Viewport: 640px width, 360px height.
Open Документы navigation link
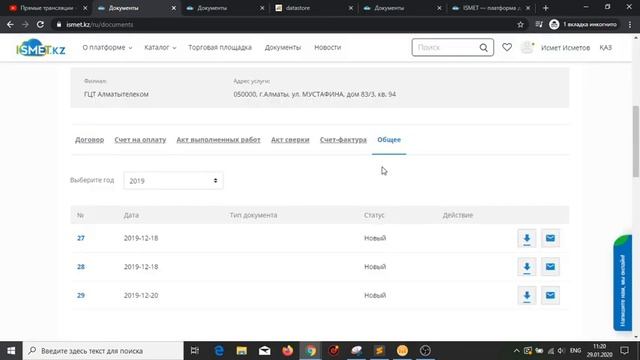coord(283,47)
